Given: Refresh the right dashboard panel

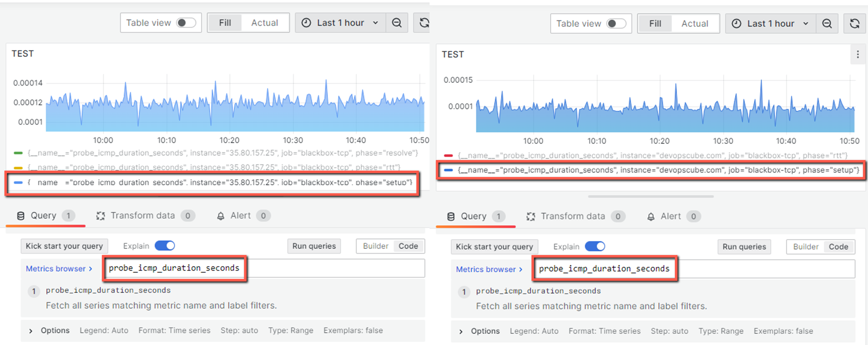Looking at the screenshot, I should [854, 24].
